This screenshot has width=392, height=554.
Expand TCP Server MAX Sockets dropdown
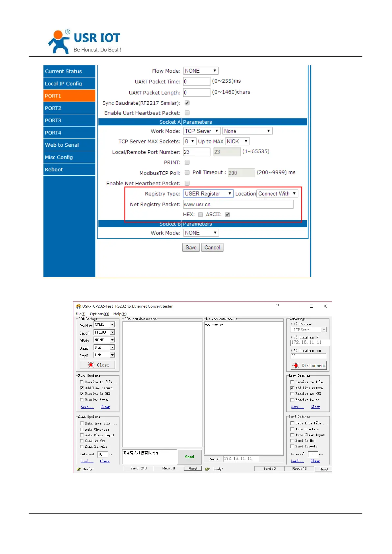[190, 141]
